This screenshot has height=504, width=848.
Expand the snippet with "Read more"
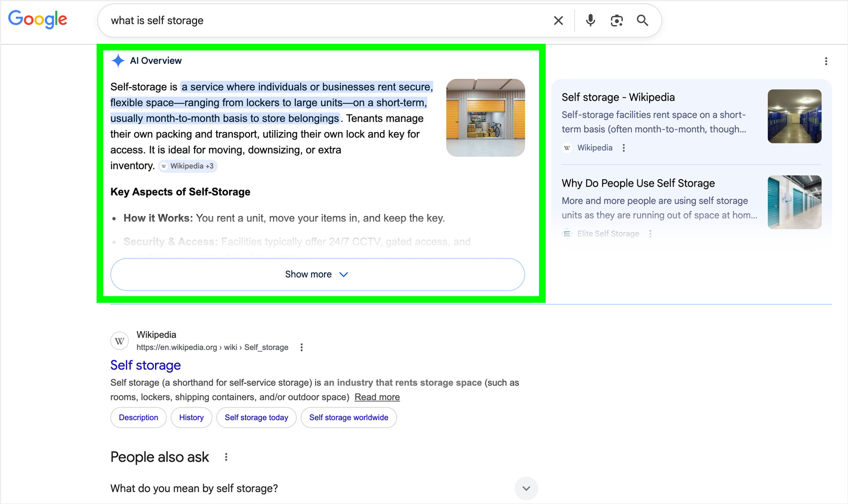pos(376,397)
